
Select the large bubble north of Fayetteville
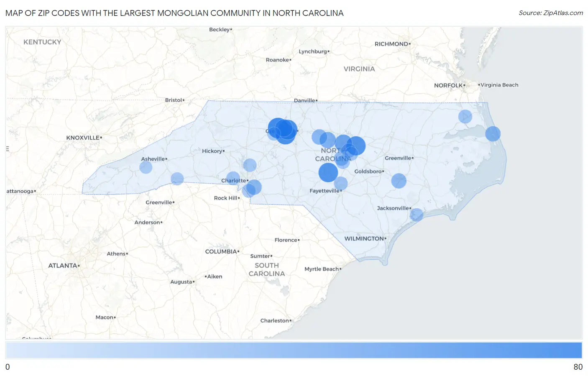[328, 172]
